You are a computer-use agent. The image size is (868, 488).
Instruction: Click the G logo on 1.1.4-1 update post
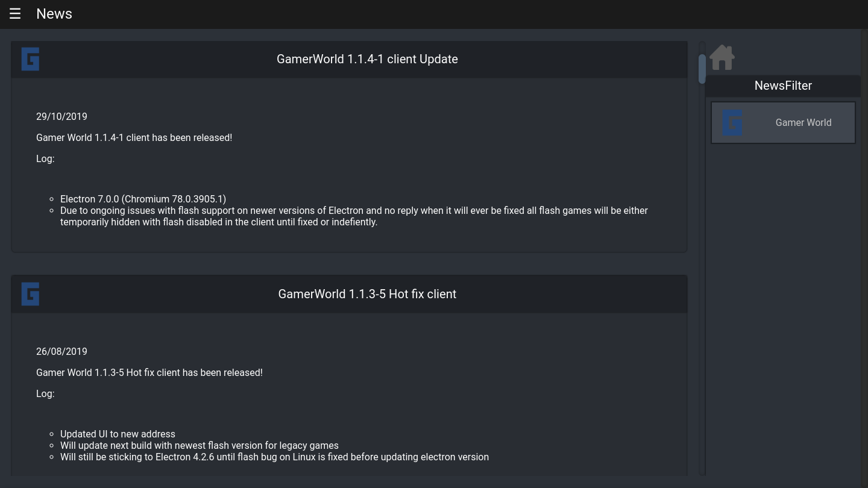(30, 59)
